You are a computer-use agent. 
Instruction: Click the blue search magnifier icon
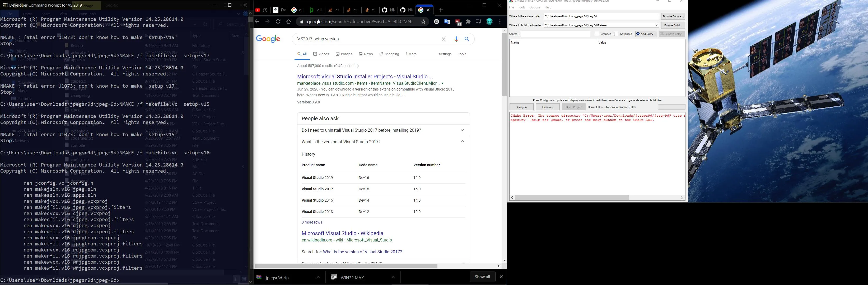pyautogui.click(x=467, y=39)
